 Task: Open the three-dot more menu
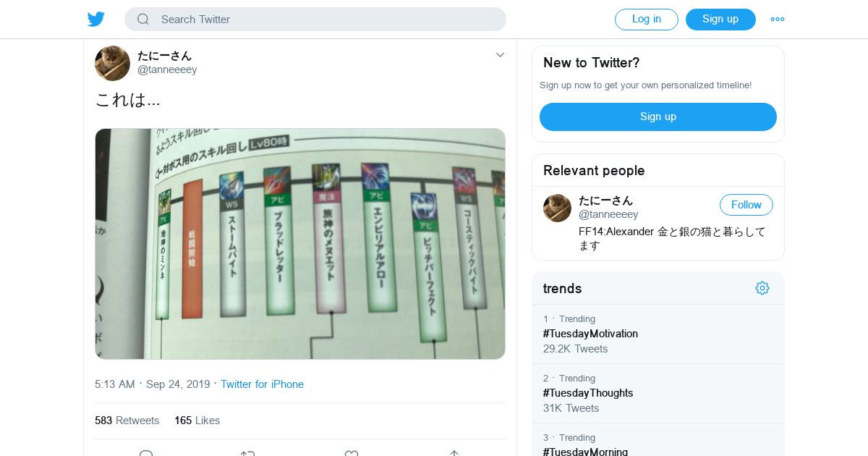click(778, 20)
